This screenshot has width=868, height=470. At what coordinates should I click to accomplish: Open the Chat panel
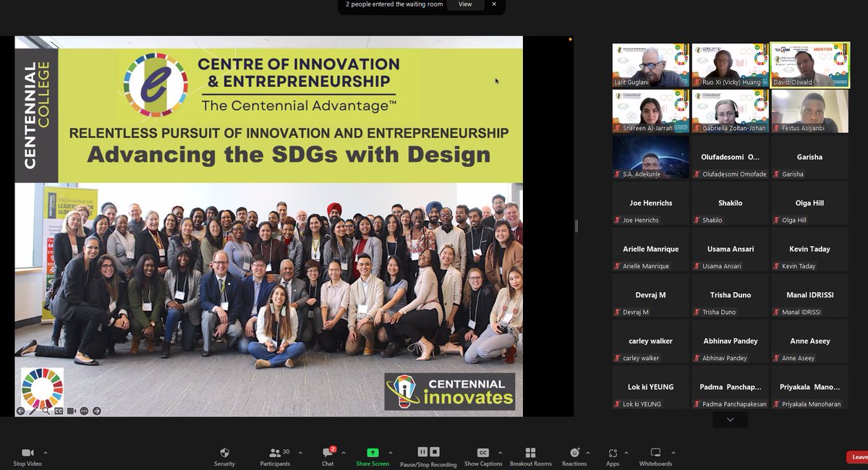coord(328,456)
